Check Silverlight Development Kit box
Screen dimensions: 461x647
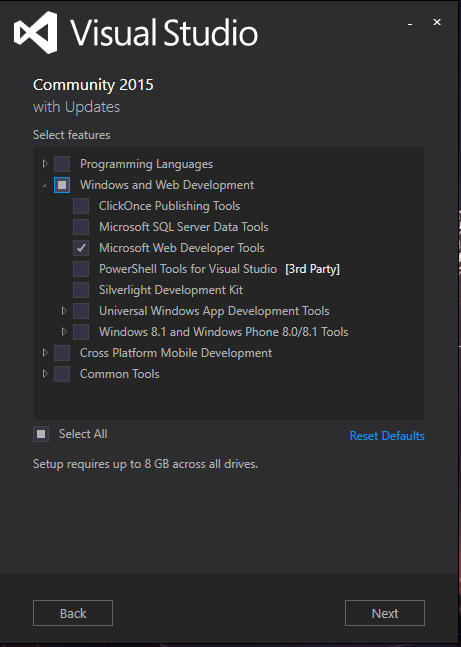point(81,290)
